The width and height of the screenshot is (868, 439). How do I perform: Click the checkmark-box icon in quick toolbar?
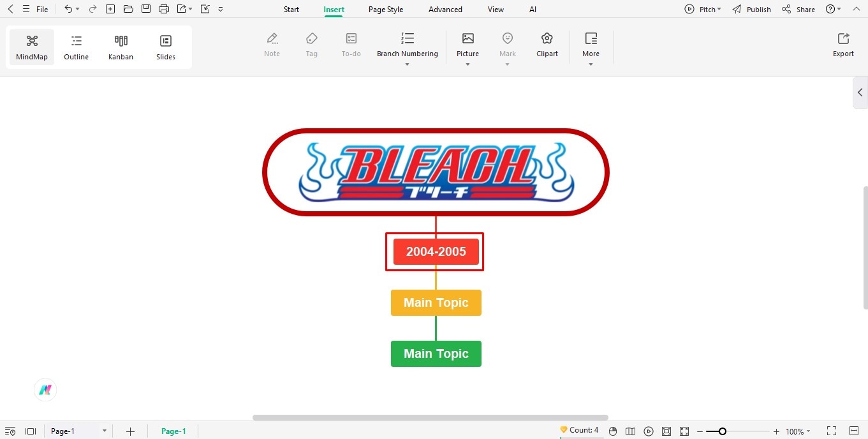coord(205,9)
